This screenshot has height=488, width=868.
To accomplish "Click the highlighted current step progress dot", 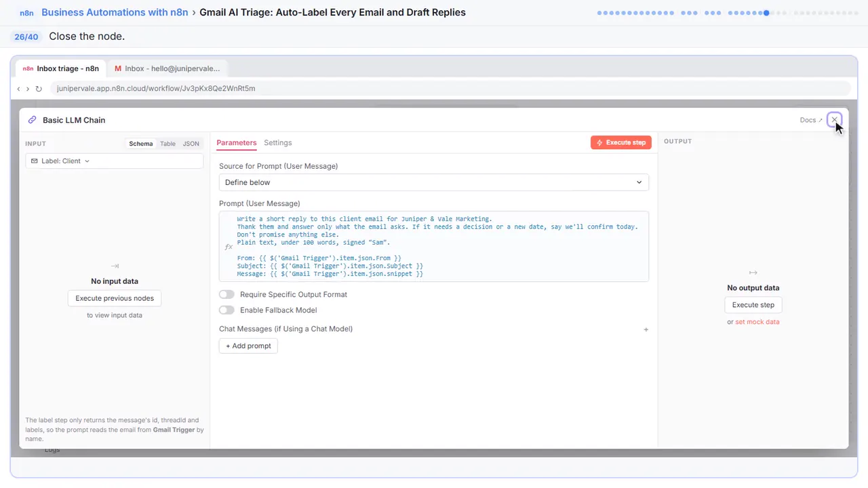I will pyautogui.click(x=766, y=12).
